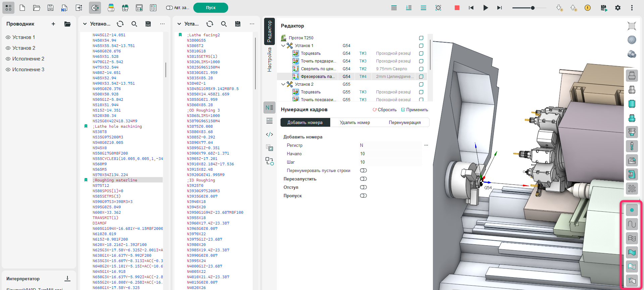
Task: Click the red stop simulation button
Action: coord(457,8)
